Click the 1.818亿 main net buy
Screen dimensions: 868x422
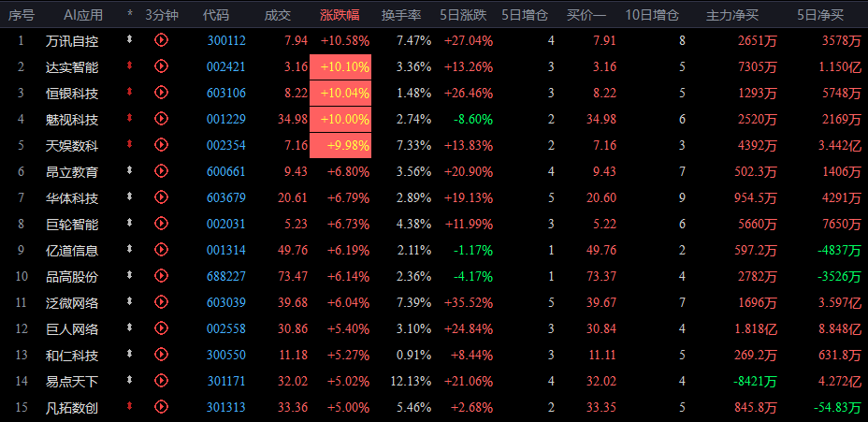[x=756, y=329]
